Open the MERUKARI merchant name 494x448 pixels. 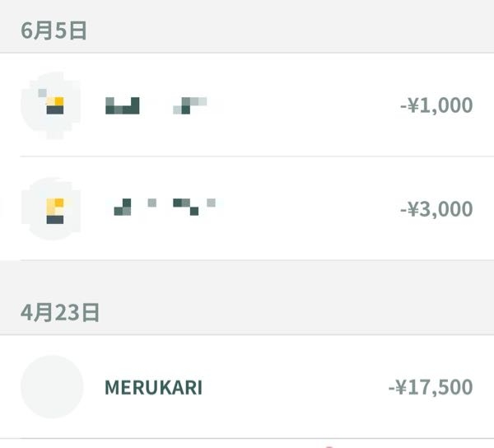coord(153,388)
